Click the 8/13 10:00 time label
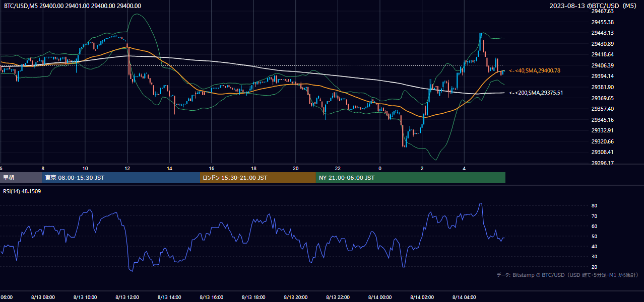Screen dimensions: 644x302 (x=85, y=297)
